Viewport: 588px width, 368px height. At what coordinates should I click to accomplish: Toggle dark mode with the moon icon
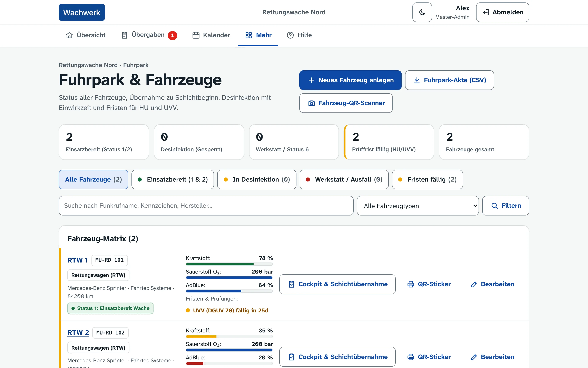(x=422, y=12)
